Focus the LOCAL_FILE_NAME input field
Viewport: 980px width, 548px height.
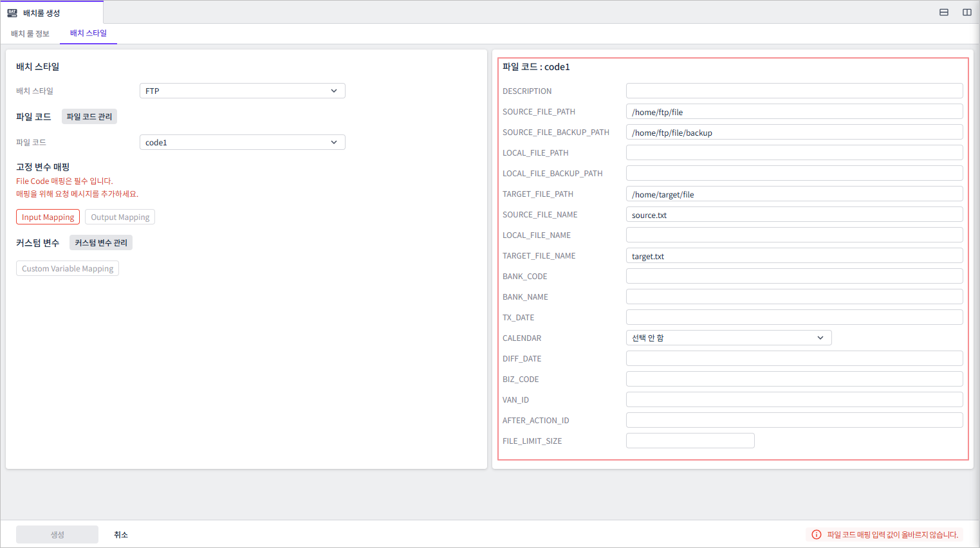click(795, 235)
